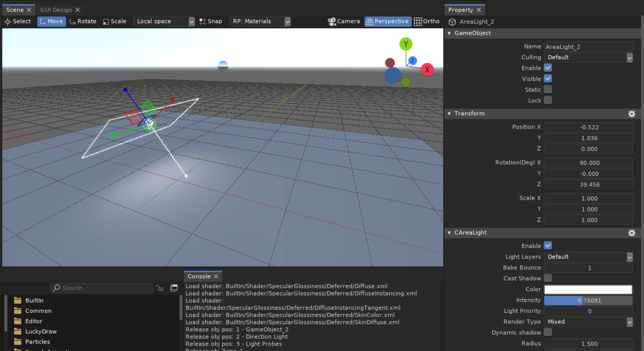Close the Console tab
Image resolution: width=644 pixels, height=351 pixels.
click(216, 276)
